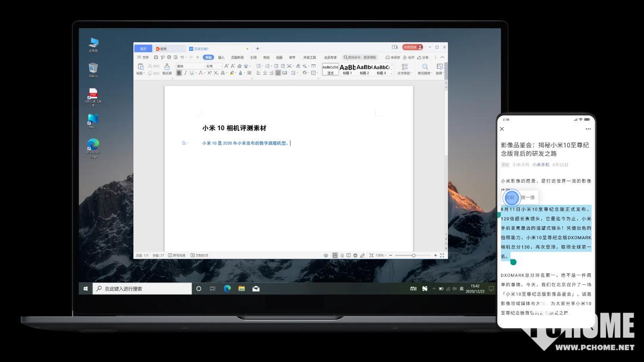Switch to the 审阅 ribbon tab
The height and width of the screenshot is (362, 644).
click(266, 57)
